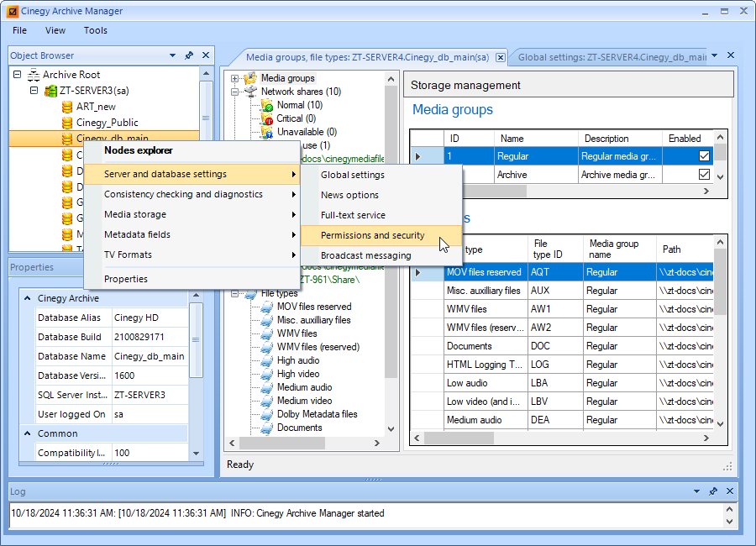Screen dimensions: 756x546
Task: Collapse the Network shares tree node
Action: [x=234, y=92]
